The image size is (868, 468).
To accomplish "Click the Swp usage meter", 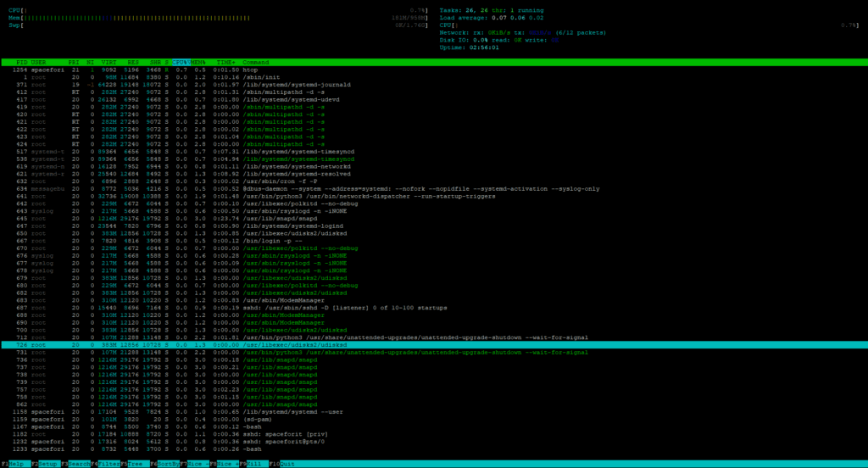I will click(x=218, y=25).
